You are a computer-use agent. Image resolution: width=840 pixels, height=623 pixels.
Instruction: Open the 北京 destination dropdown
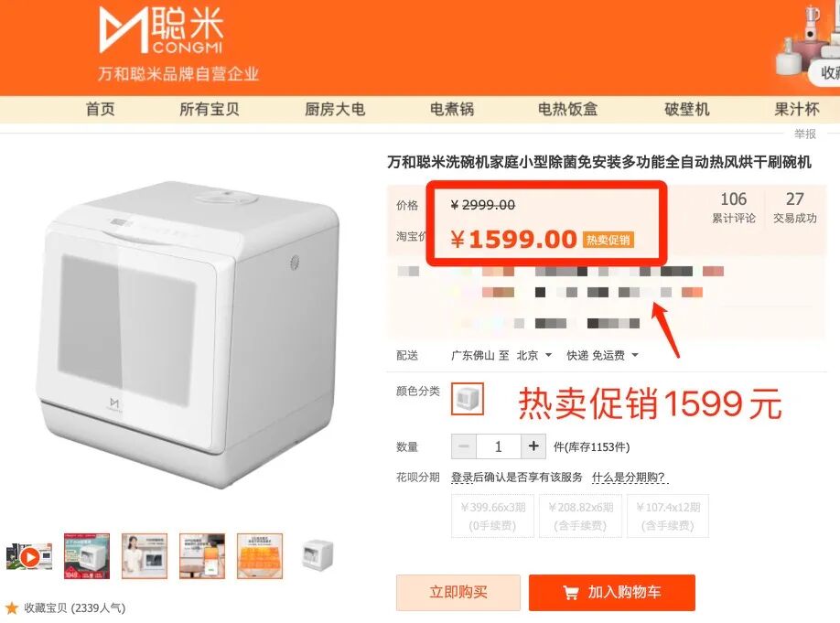[x=534, y=355]
